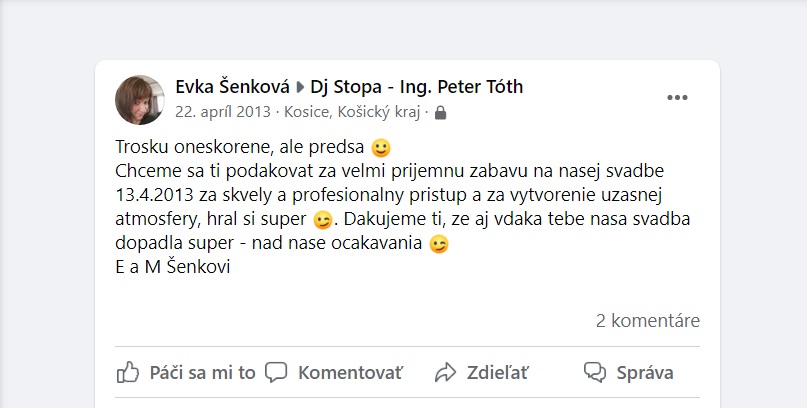Click the lock privacy icon

pos(441,113)
